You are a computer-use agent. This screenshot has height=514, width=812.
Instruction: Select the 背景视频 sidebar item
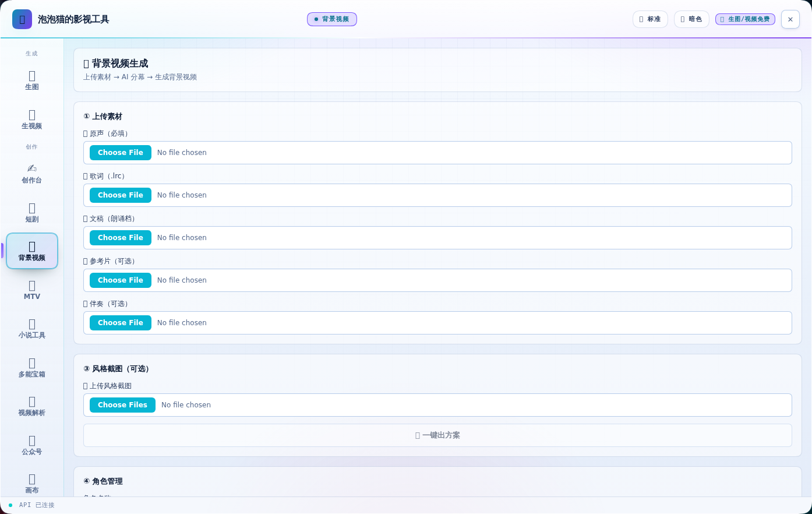pyautogui.click(x=32, y=251)
